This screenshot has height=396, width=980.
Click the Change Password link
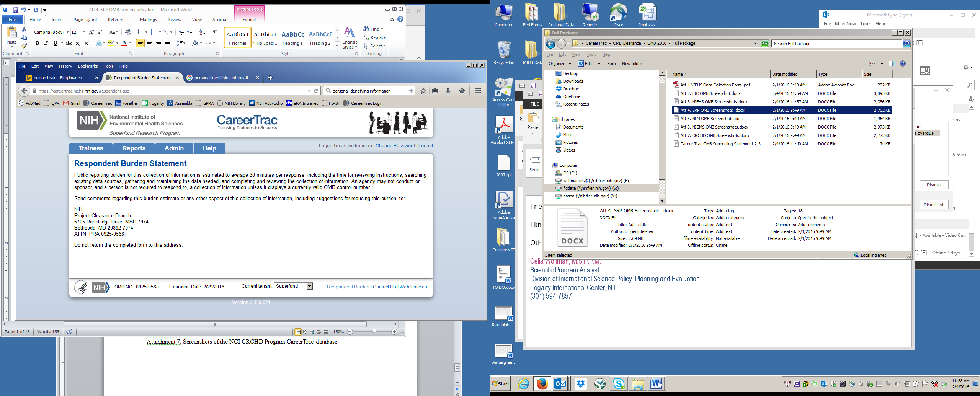point(395,146)
